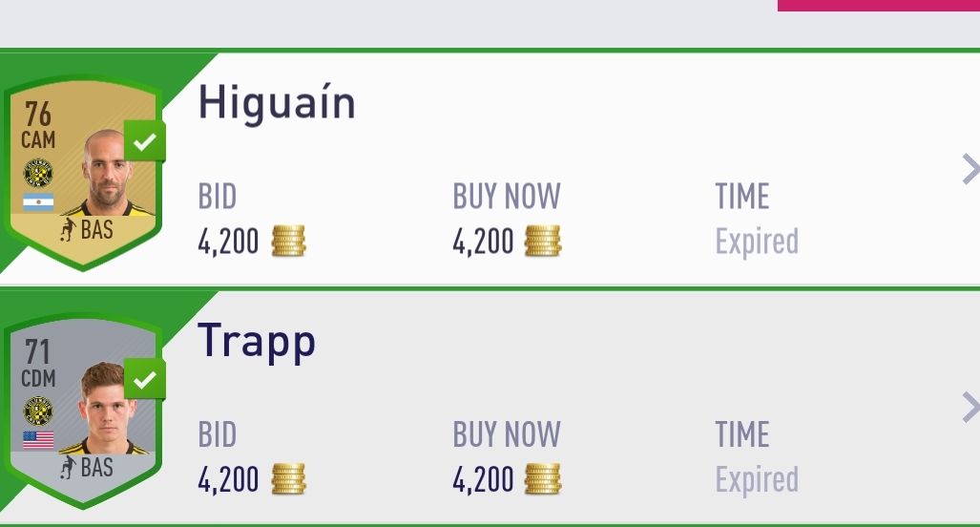Expand Trapp's listing with the right chevron
980x527 pixels.
970,408
